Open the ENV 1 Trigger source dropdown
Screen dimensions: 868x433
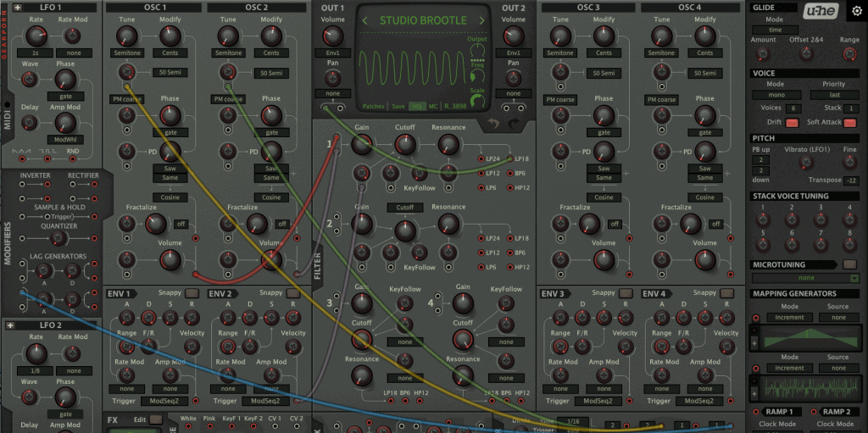click(x=165, y=401)
